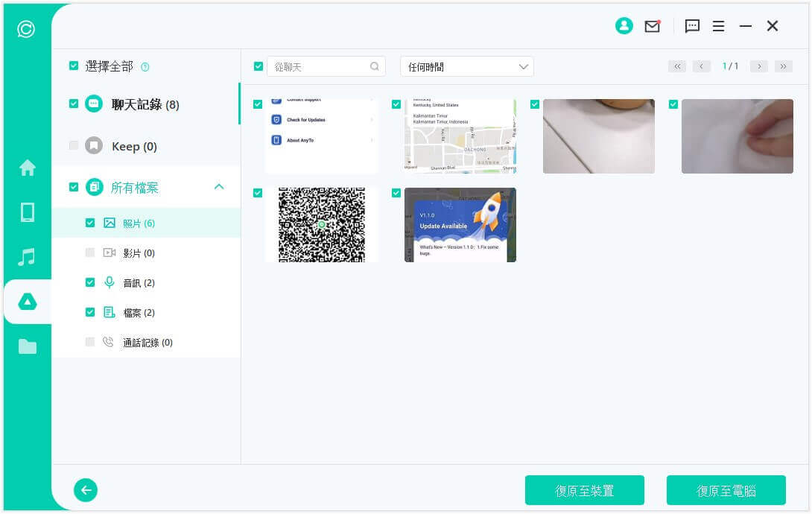Click the app logo at top left
Image resolution: width=812 pixels, height=514 pixels.
[x=26, y=29]
